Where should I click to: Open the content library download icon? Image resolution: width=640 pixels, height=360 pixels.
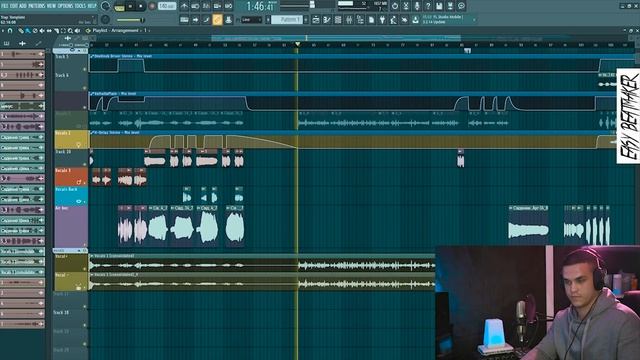[415, 20]
